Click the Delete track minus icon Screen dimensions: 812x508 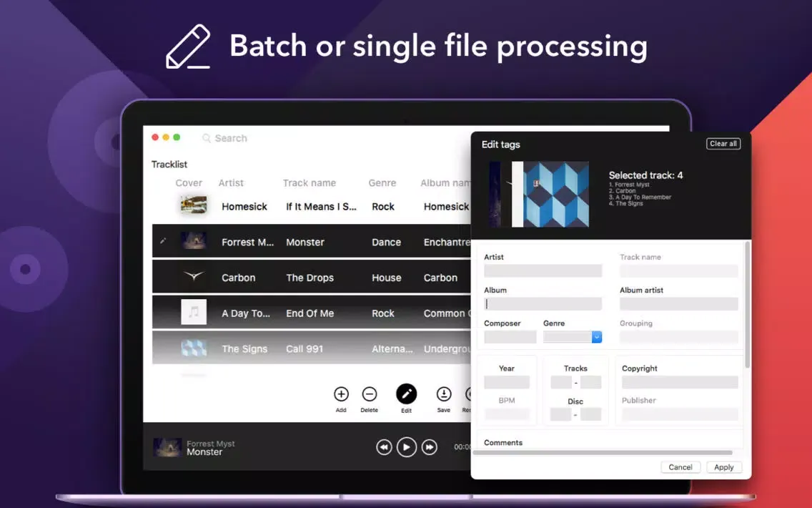click(369, 394)
